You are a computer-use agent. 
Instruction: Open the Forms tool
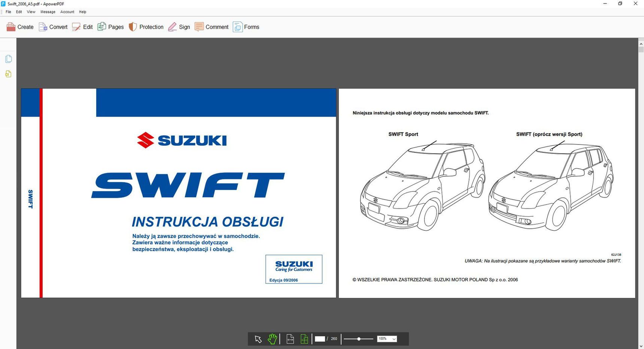point(246,27)
